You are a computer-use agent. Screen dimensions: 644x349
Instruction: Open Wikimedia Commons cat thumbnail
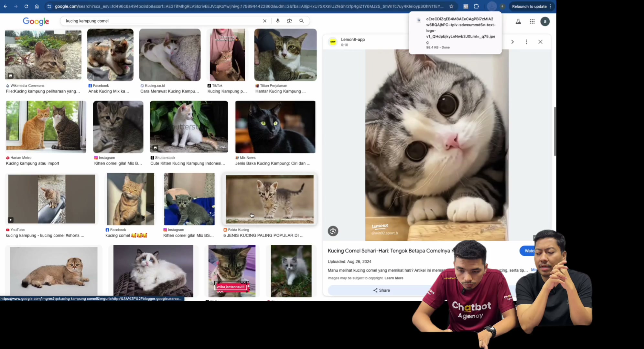tap(43, 55)
